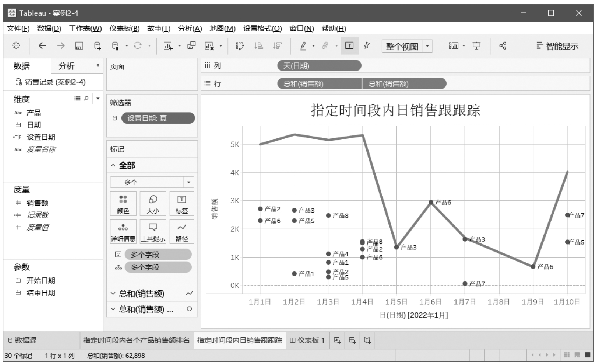Click the save icon in toolbar

[79, 46]
